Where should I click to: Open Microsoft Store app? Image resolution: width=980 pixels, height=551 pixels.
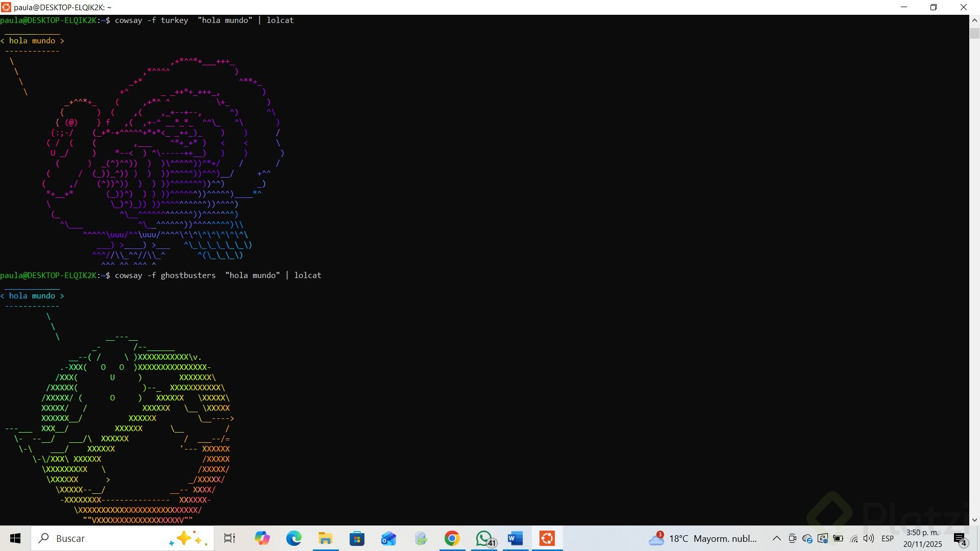(x=357, y=538)
